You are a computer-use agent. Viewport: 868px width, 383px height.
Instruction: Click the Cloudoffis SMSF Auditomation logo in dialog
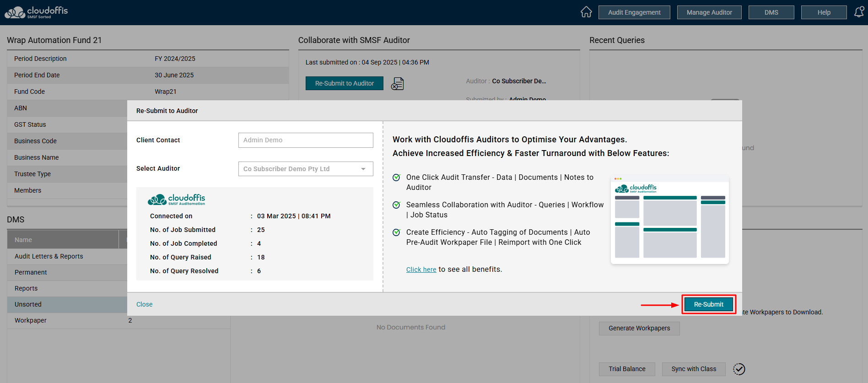click(177, 200)
